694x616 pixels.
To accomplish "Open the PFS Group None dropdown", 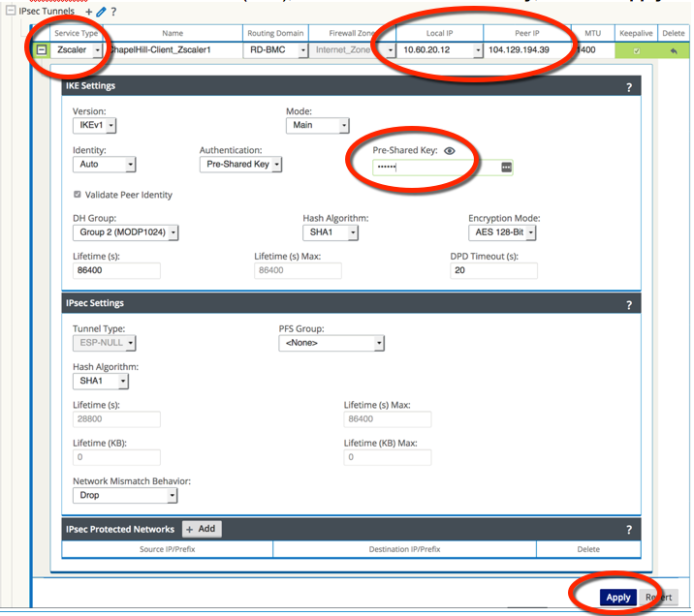I will tap(331, 343).
